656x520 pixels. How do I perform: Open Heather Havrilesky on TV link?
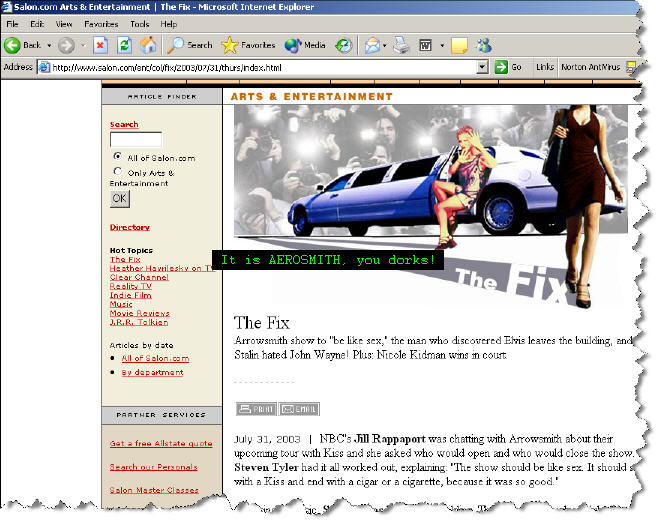point(162,268)
